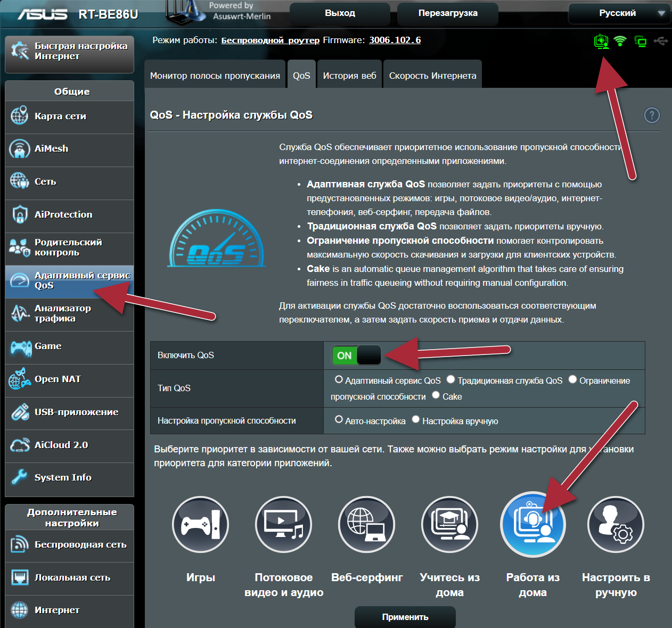This screenshot has width=672, height=628.
Task: Select Cake QoS type radio
Action: 436,395
